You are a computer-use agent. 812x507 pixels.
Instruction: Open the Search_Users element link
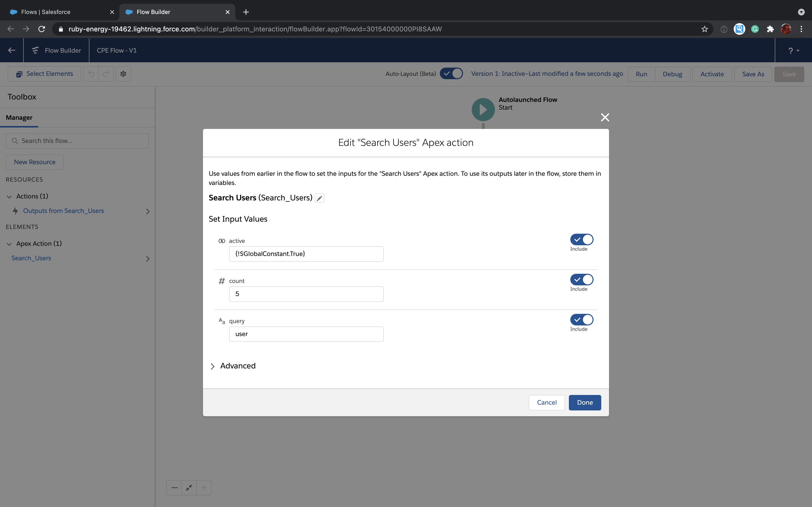(x=31, y=258)
